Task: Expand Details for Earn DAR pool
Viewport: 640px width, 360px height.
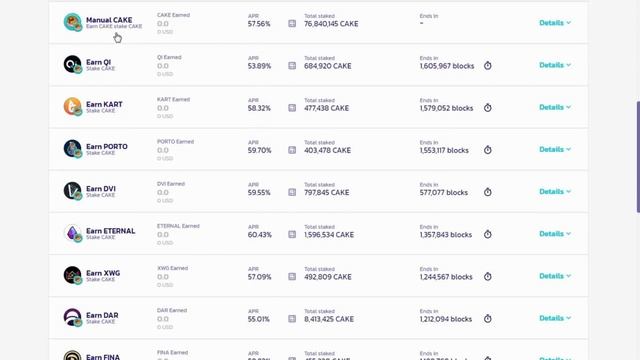Action: (x=555, y=318)
